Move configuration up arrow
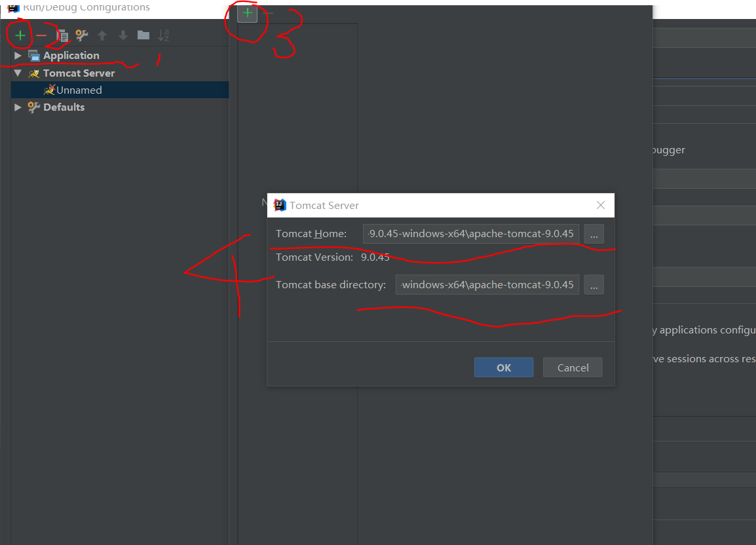This screenshot has height=545, width=756. (102, 35)
